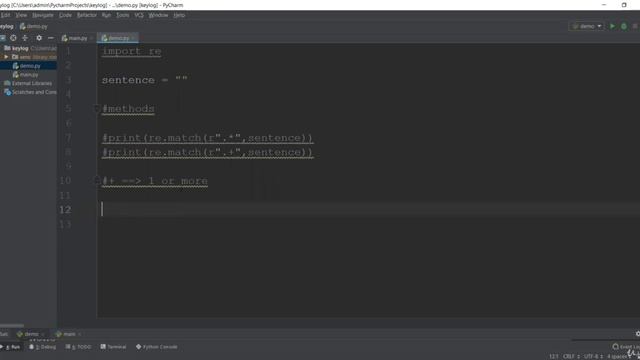Change the 4 spaces indent setting
The image size is (640, 360).
click(617, 356)
